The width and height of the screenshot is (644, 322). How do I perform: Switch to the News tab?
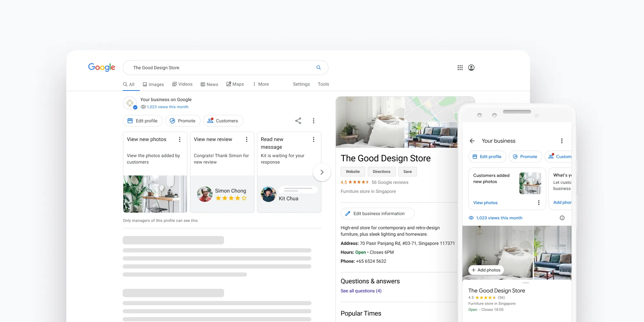pos(209,84)
